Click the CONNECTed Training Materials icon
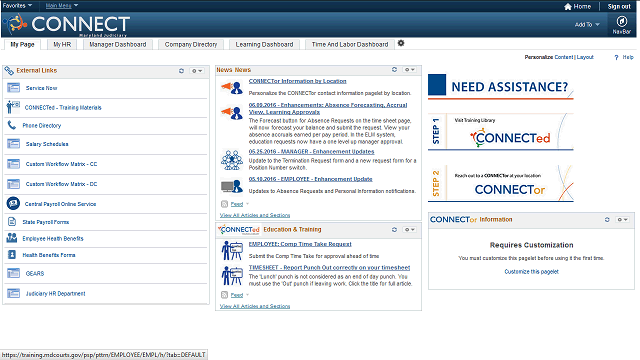Image resolution: width=640 pixels, height=360 pixels. click(13, 107)
